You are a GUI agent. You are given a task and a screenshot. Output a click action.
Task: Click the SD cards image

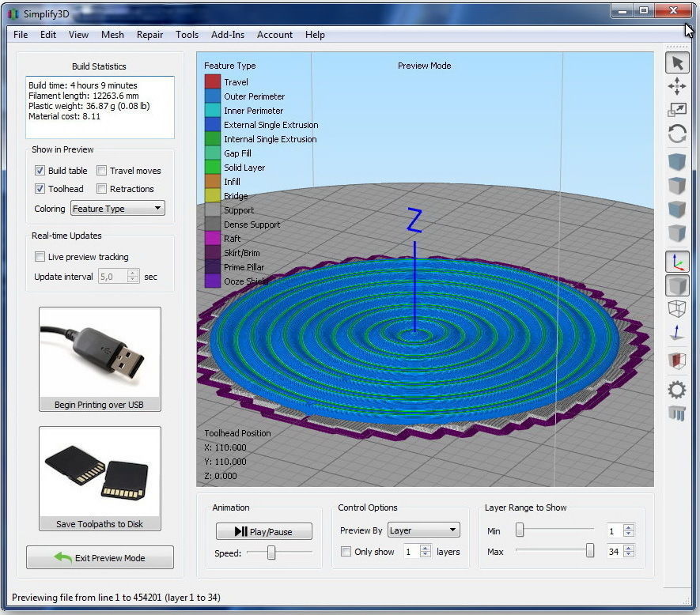[100, 472]
